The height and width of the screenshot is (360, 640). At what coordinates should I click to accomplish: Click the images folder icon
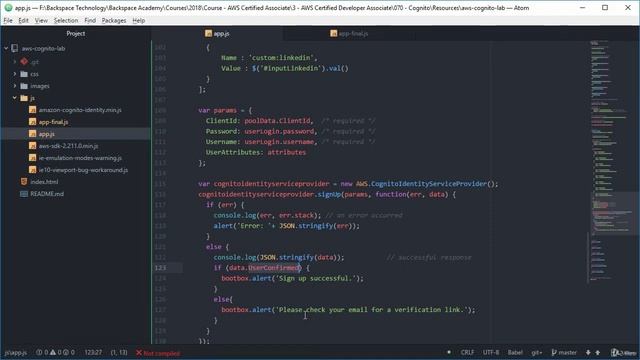pos(24,86)
